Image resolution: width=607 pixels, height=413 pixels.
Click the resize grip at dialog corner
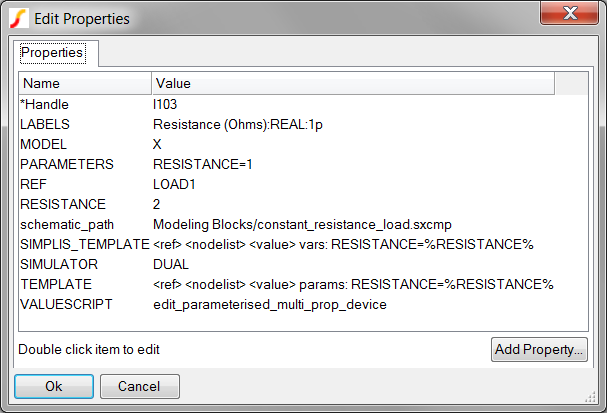pyautogui.click(x=590, y=397)
